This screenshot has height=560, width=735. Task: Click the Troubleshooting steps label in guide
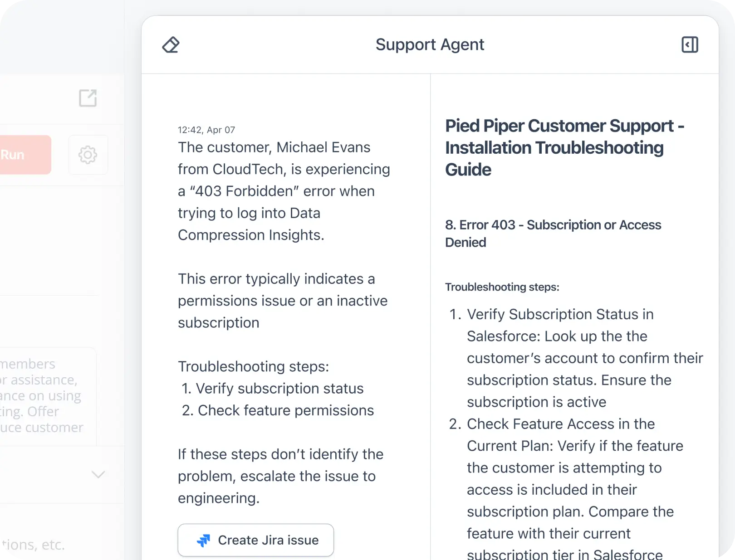click(x=502, y=287)
